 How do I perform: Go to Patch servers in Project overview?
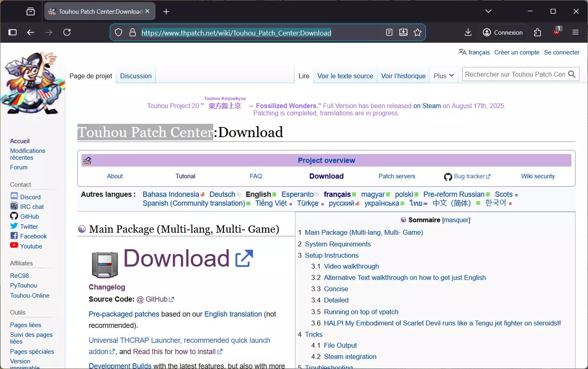pyautogui.click(x=397, y=176)
